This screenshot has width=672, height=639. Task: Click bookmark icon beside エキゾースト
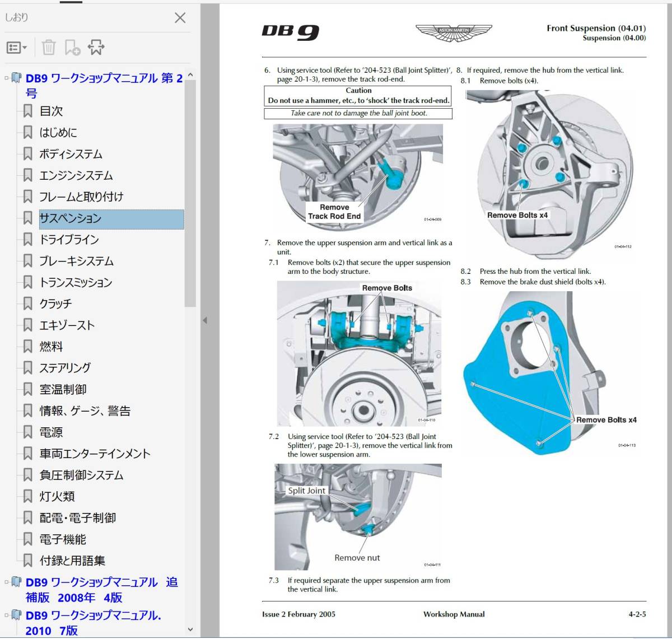(x=27, y=325)
